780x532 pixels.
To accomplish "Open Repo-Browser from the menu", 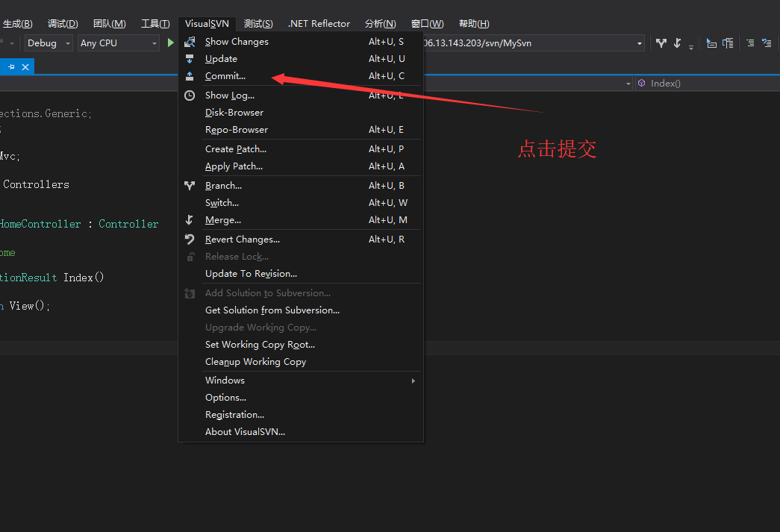I will tap(301, 130).
